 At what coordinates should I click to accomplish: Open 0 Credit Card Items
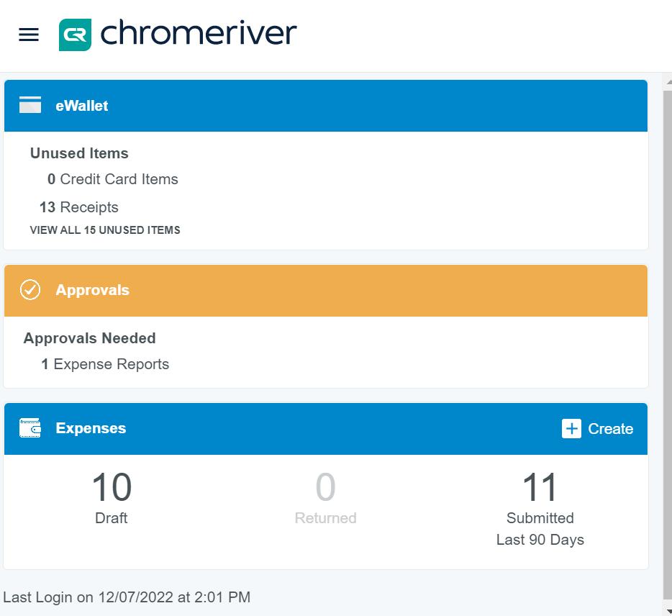[x=113, y=179]
